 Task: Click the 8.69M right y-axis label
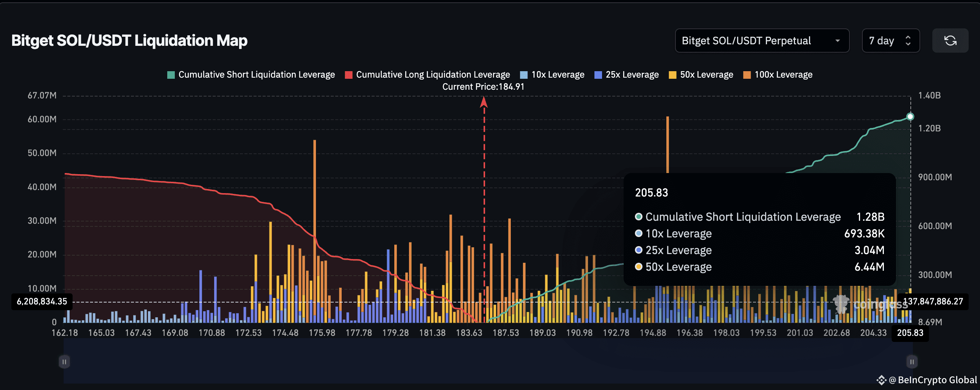tap(930, 322)
